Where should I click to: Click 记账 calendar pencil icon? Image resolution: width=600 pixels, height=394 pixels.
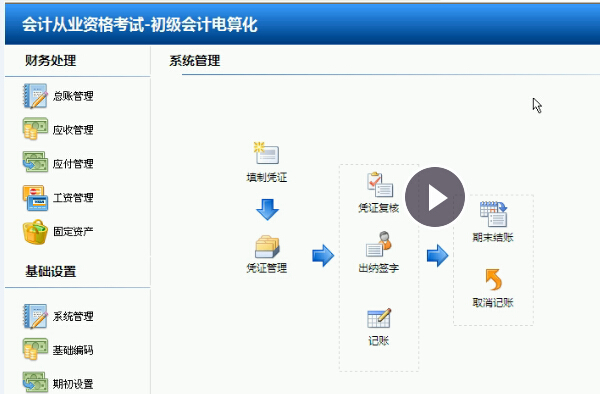pyautogui.click(x=379, y=318)
